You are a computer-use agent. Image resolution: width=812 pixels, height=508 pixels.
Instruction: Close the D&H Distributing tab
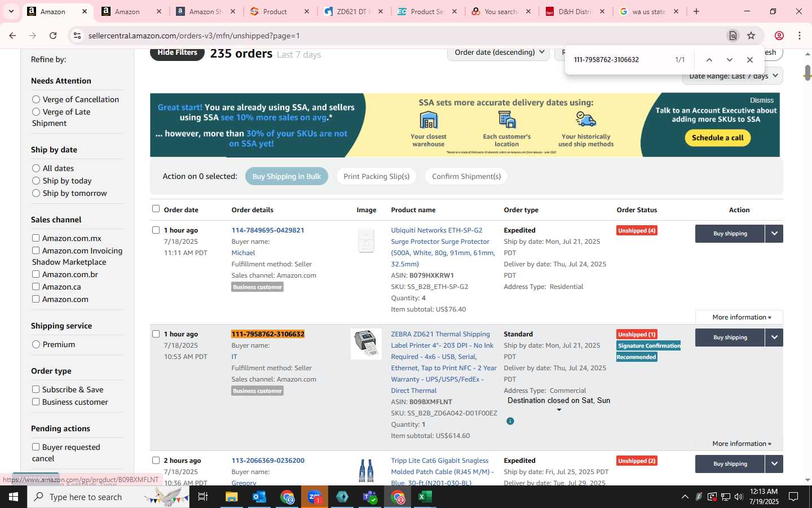[602, 11]
